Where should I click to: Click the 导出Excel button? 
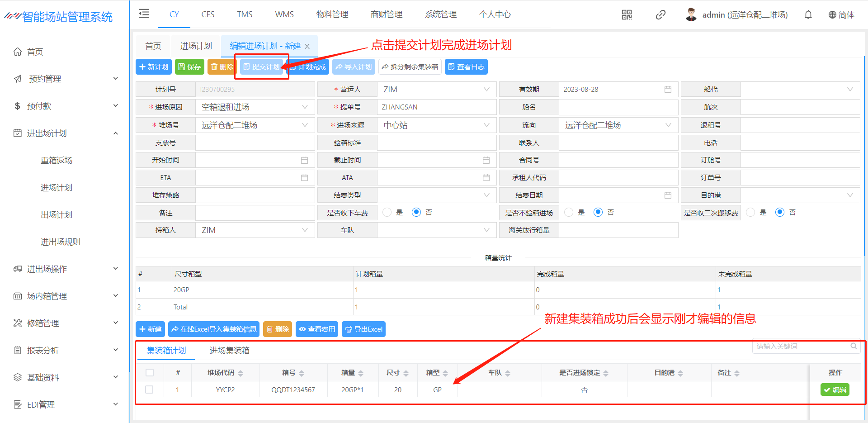[x=363, y=329]
